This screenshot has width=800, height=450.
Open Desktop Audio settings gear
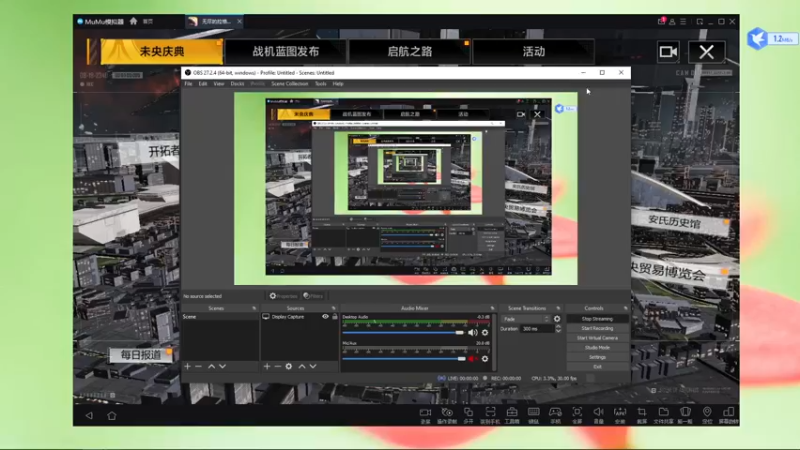485,333
